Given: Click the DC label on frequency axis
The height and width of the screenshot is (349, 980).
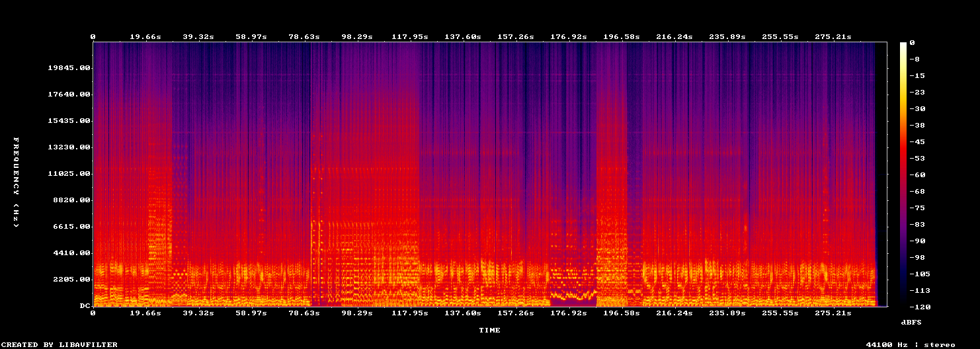Looking at the screenshot, I should tap(85, 306).
